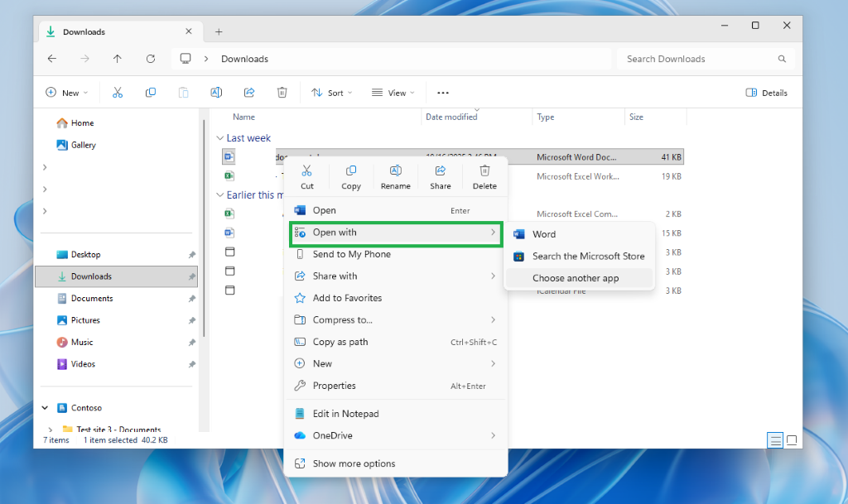Select Edit in Notepad
The width and height of the screenshot is (848, 504).
(396, 414)
